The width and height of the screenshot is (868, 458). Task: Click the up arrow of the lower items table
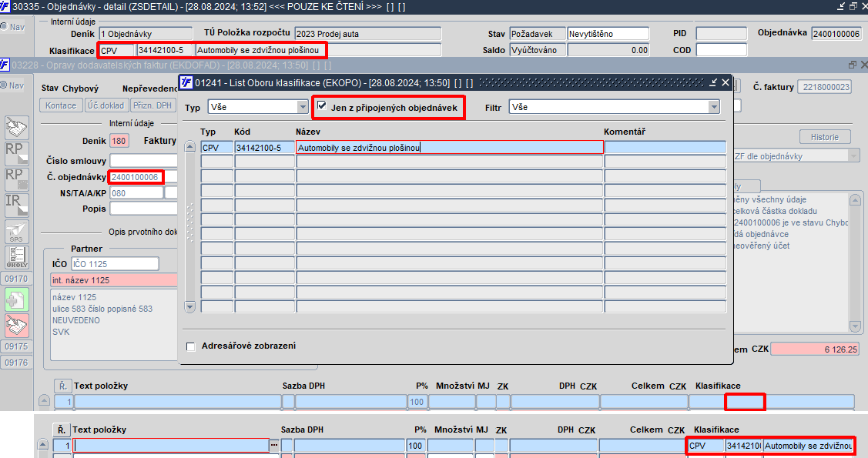pos(42,444)
